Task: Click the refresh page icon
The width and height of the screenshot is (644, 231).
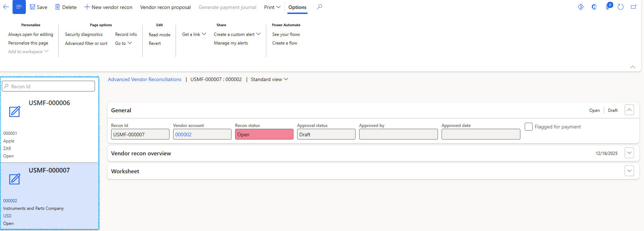Action: pyautogui.click(x=621, y=7)
